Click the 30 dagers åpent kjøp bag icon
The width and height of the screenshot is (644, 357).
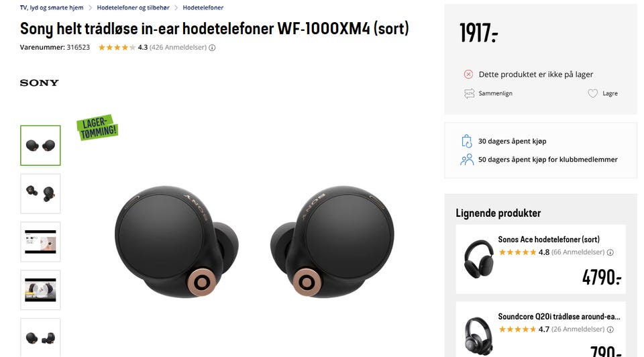(467, 142)
